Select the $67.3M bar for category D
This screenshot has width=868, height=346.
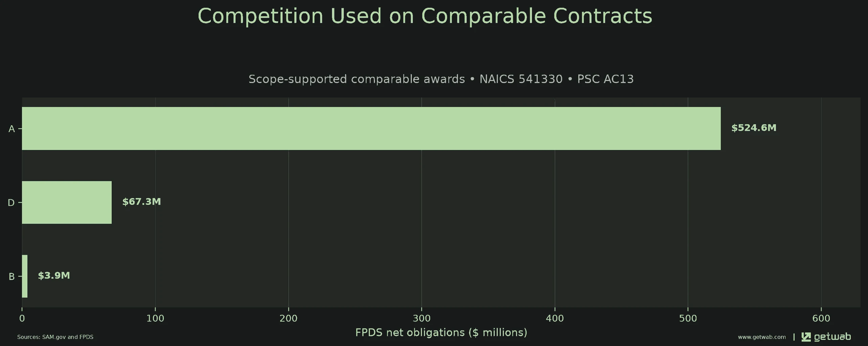[67, 202]
